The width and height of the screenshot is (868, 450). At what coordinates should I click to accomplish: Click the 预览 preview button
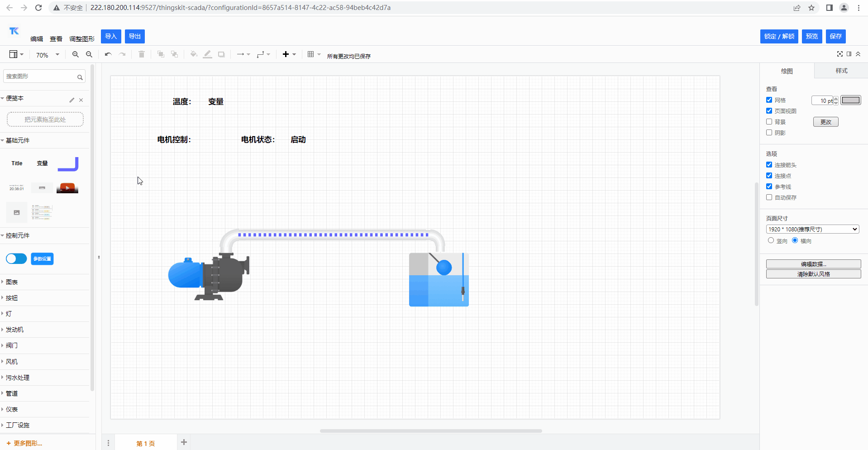click(812, 36)
